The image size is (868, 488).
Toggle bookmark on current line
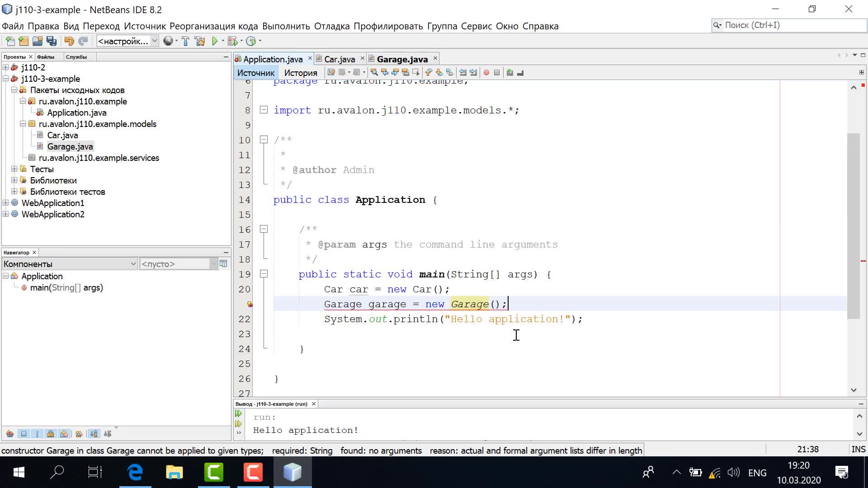pos(449,72)
